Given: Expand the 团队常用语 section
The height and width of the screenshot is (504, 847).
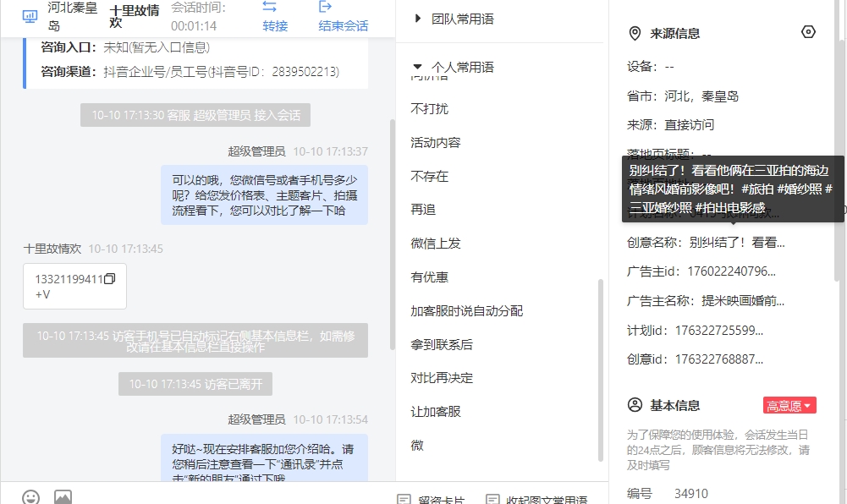Looking at the screenshot, I should click(x=454, y=19).
